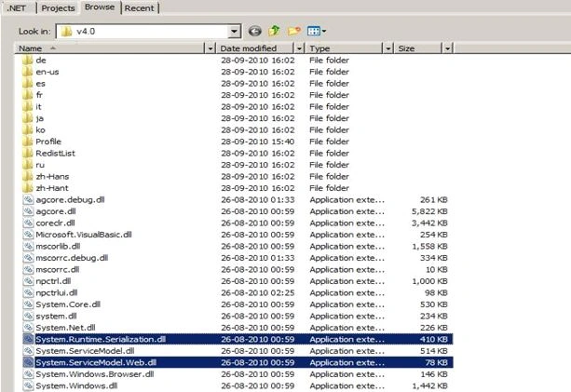Click the 146 KB size cell

coord(434,374)
